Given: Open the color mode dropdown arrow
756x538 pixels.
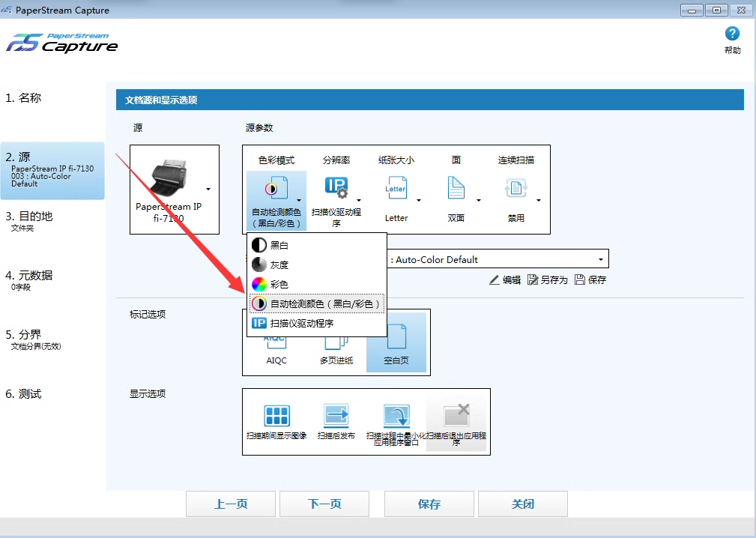Looking at the screenshot, I should click(x=299, y=200).
